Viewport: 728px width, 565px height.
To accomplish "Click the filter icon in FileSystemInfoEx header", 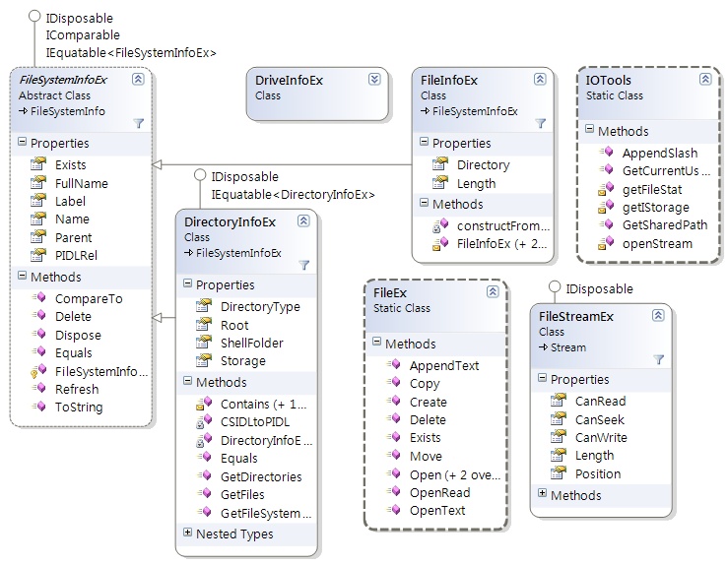I will [x=138, y=123].
